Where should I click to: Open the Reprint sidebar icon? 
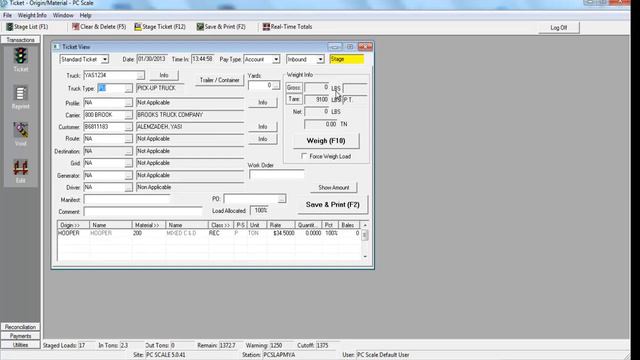click(x=20, y=97)
